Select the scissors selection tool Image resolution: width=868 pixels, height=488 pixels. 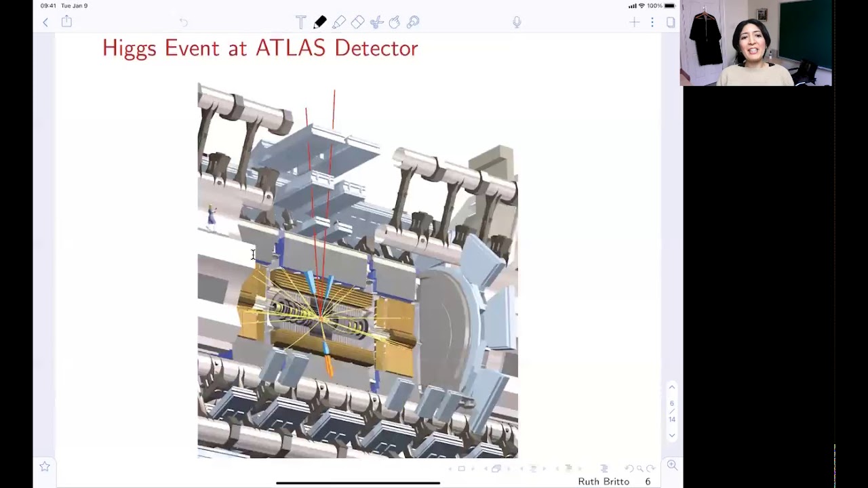377,22
